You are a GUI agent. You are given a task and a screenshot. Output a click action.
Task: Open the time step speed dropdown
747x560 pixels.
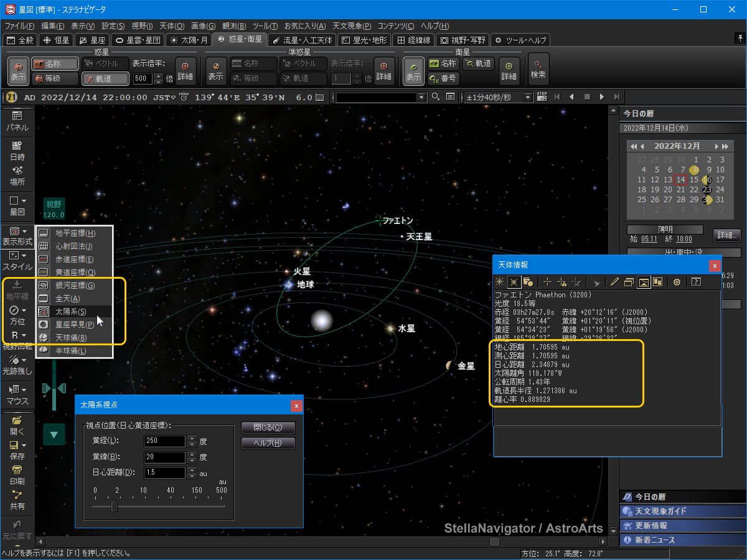point(529,97)
